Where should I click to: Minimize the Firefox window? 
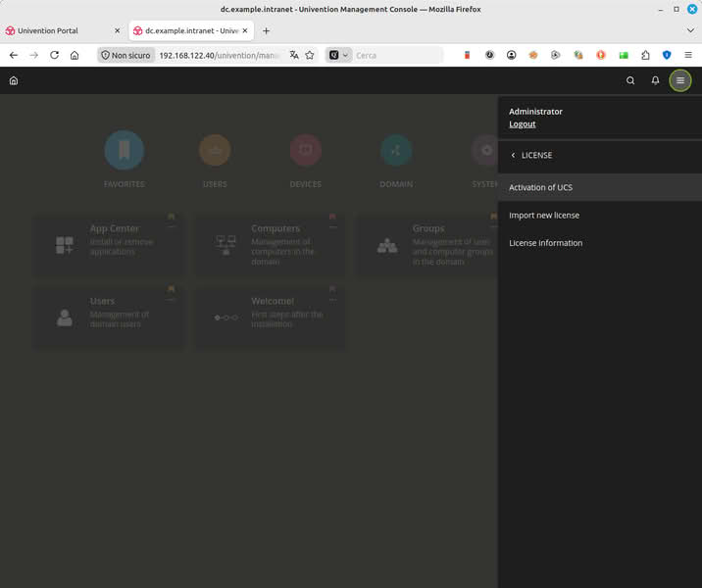tap(661, 9)
